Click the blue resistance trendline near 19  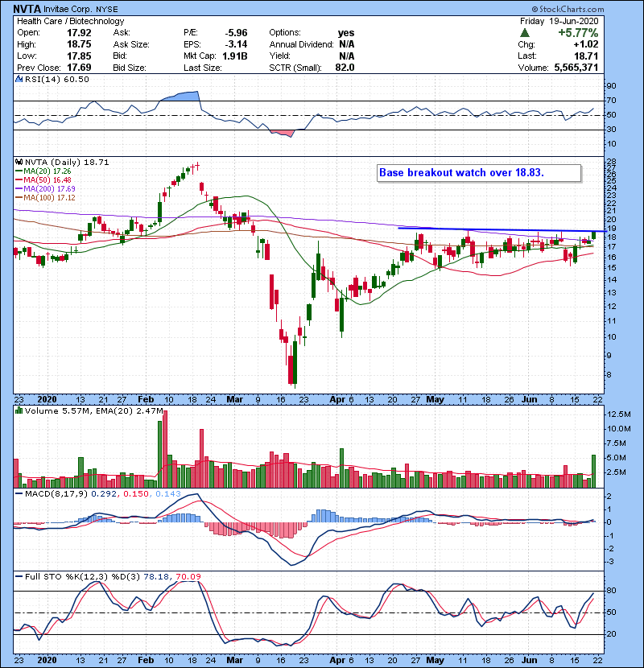502,230
